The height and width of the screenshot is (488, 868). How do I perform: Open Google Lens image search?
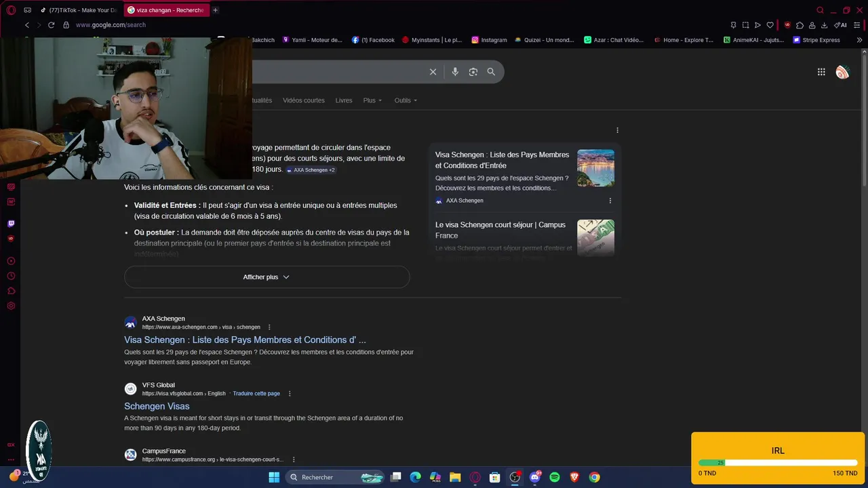pos(473,72)
